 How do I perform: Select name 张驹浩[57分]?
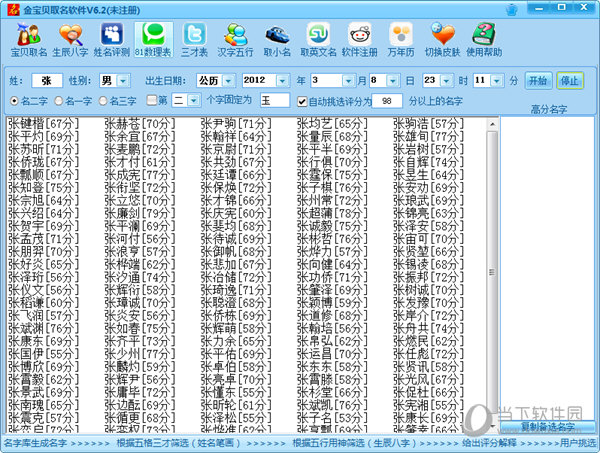click(x=428, y=124)
